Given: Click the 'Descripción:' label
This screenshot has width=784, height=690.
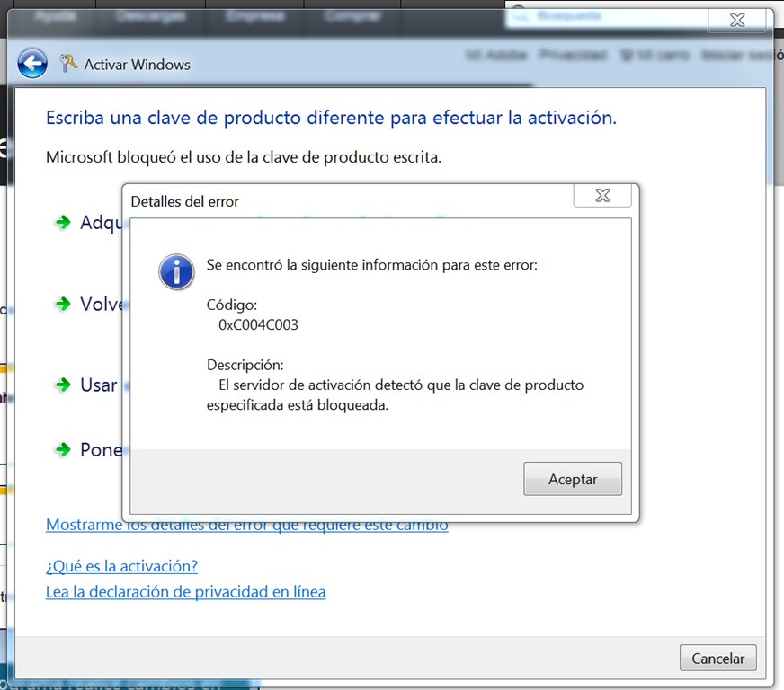Looking at the screenshot, I should click(x=245, y=365).
